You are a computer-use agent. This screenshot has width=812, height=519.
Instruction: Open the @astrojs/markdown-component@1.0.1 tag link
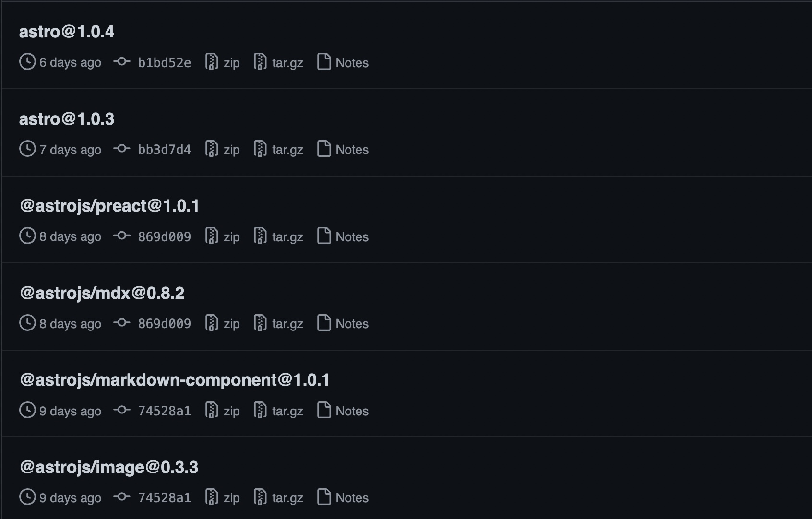coord(175,380)
